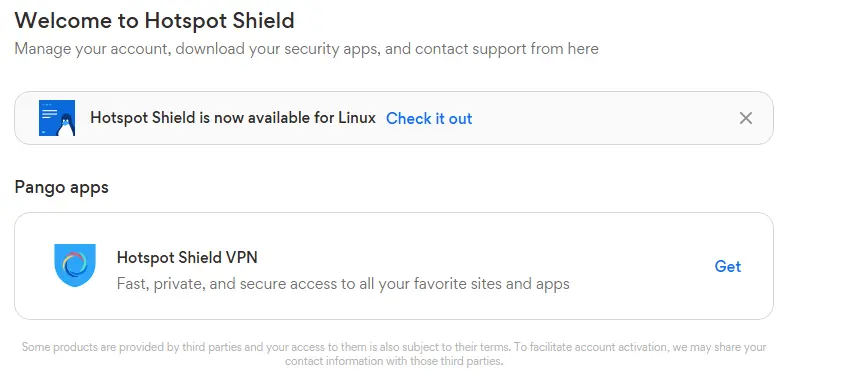Click the 'Fast, private, and secure access' description
Screen dimensions: 850x388
pos(343,283)
